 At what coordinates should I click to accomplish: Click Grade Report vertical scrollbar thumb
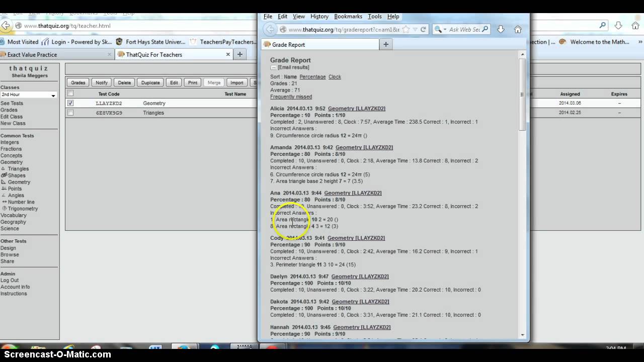click(522, 95)
